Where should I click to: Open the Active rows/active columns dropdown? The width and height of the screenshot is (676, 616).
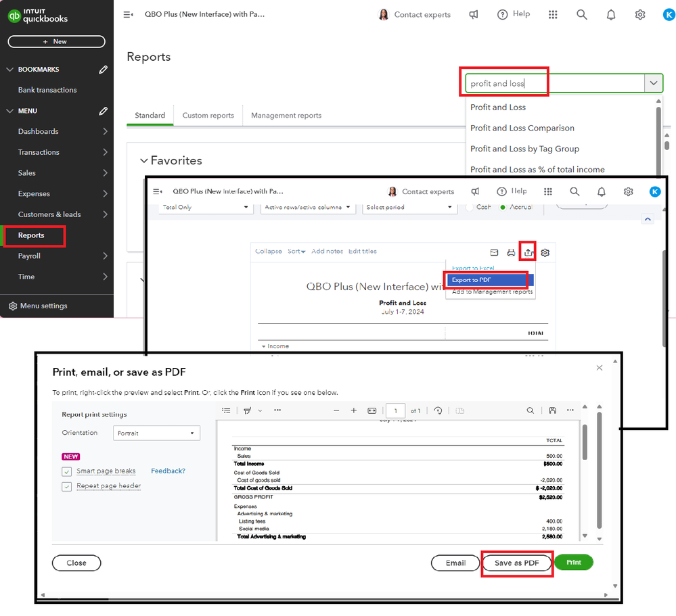coord(308,207)
